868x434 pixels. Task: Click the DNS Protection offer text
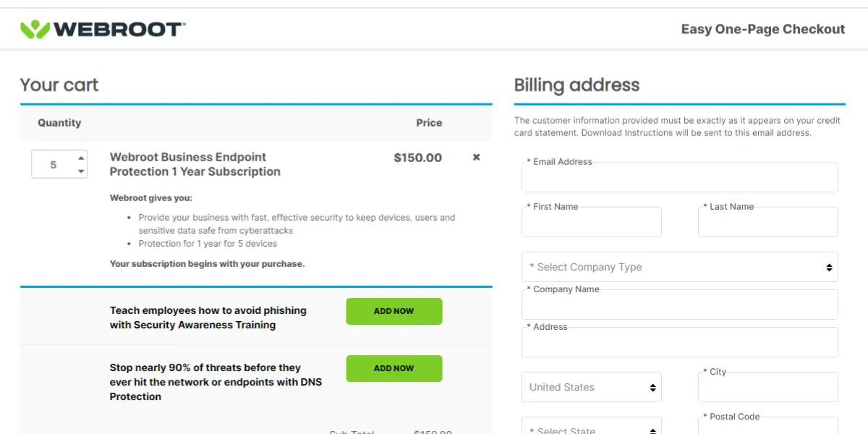(x=216, y=382)
